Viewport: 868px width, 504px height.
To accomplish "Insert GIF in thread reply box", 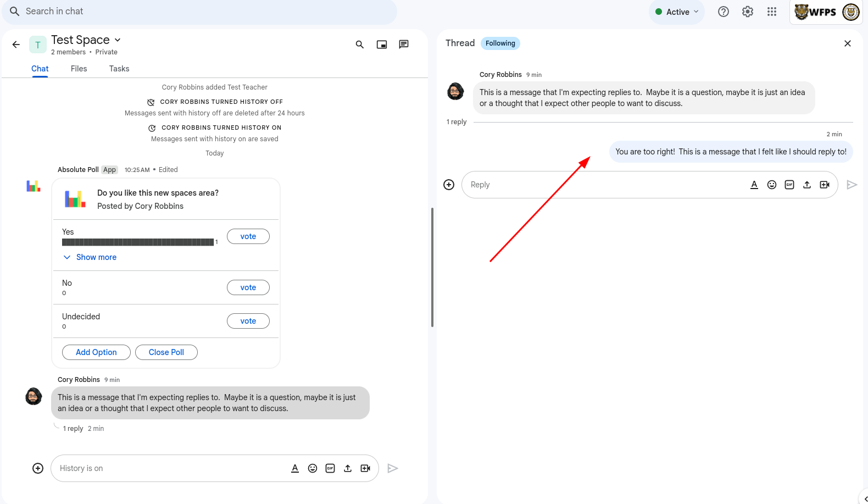I will [x=789, y=185].
